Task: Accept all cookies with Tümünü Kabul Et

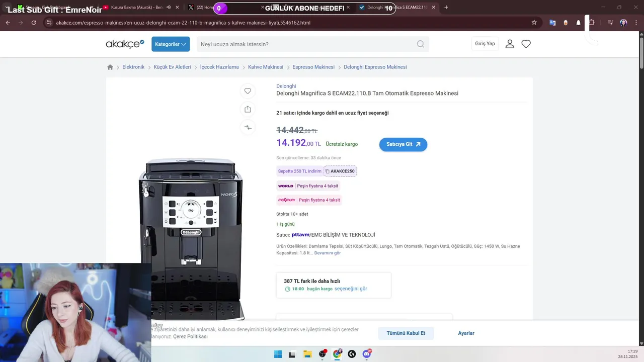Action: click(406, 333)
